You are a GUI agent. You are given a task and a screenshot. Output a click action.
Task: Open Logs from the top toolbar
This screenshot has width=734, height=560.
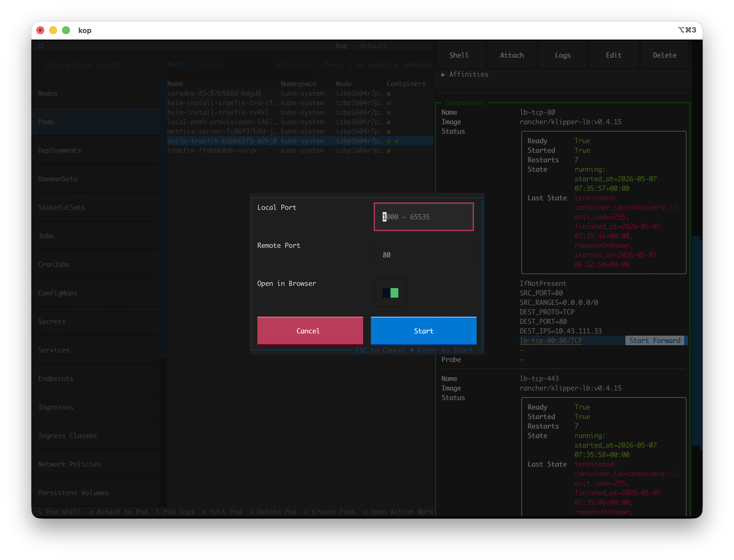(563, 55)
